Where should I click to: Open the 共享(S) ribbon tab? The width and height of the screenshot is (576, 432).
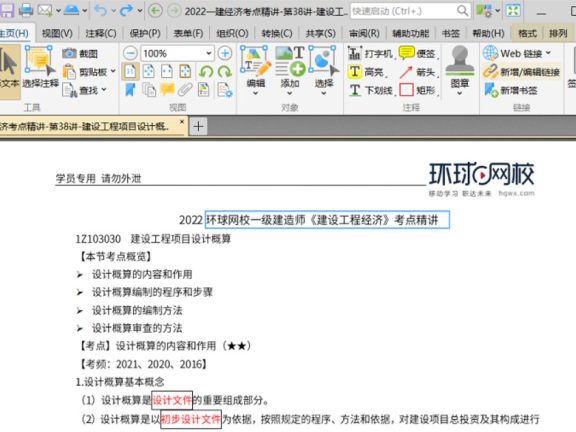321,34
